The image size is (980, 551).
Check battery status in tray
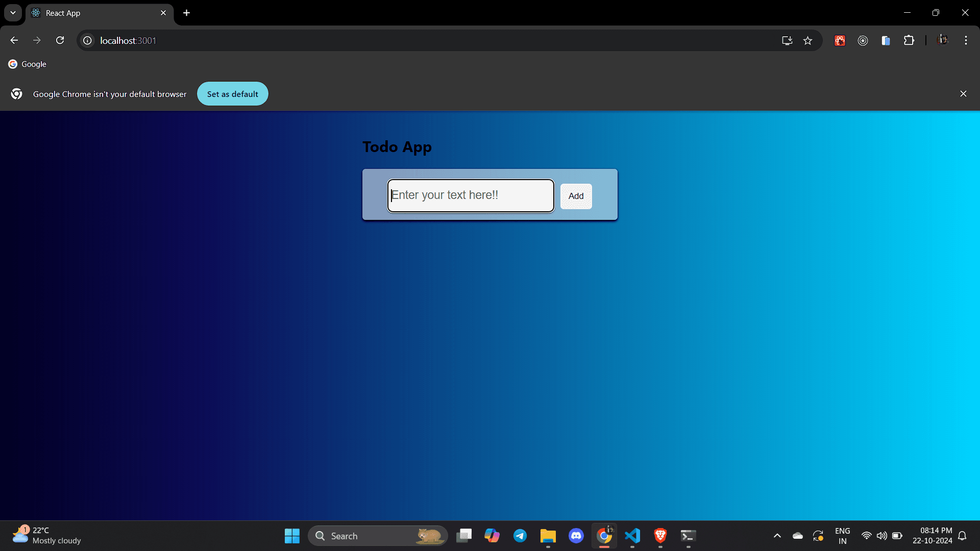coord(897,536)
